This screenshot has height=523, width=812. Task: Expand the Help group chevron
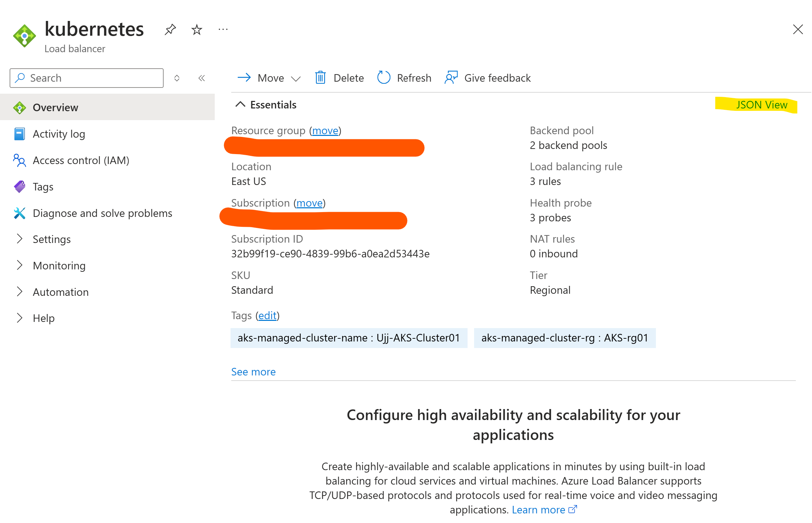(20, 318)
